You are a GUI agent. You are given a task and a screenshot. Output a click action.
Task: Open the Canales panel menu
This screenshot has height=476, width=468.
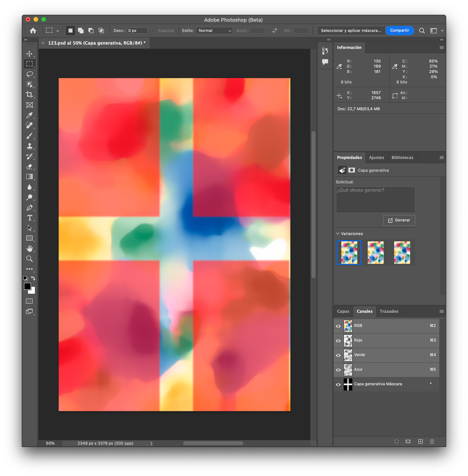tap(442, 311)
